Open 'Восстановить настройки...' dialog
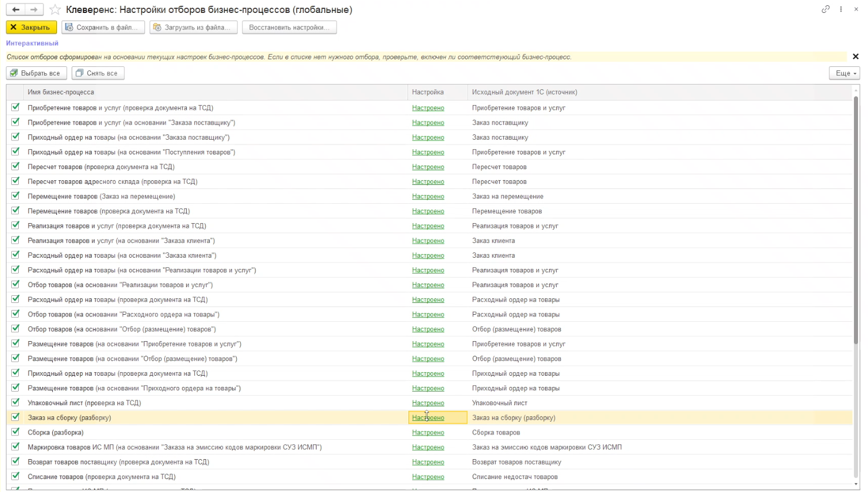Screen dimensions: 868x492 click(x=290, y=27)
